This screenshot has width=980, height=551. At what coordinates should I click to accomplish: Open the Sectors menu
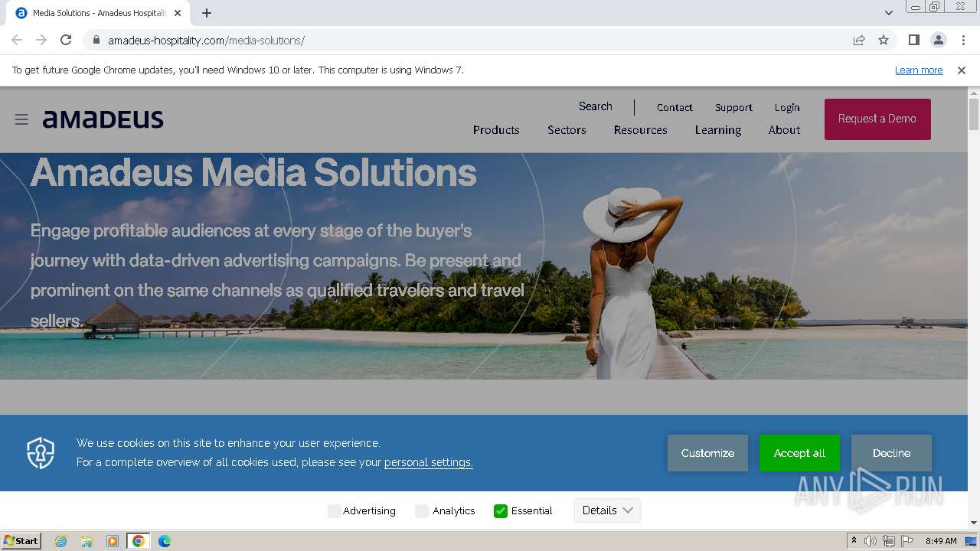pos(567,130)
